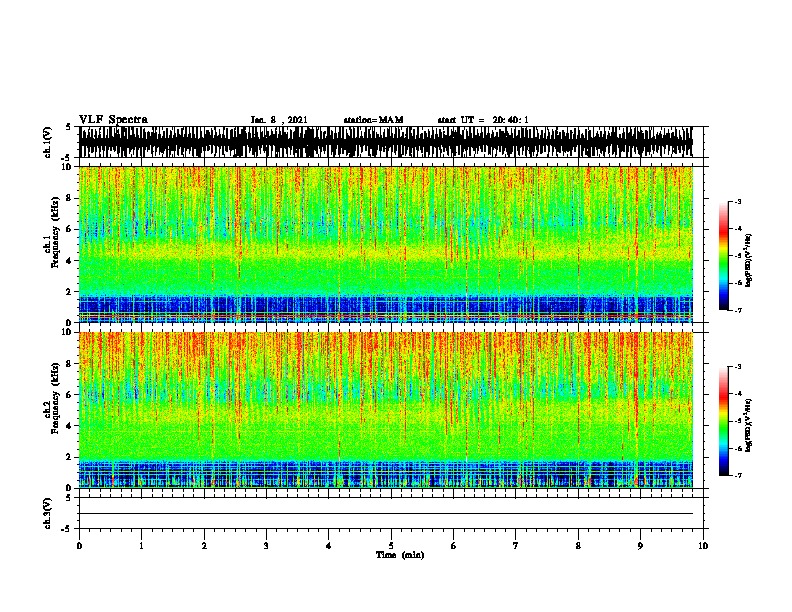
Task: Click inside the ch.2 frequency spectrogram
Action: click(386, 410)
